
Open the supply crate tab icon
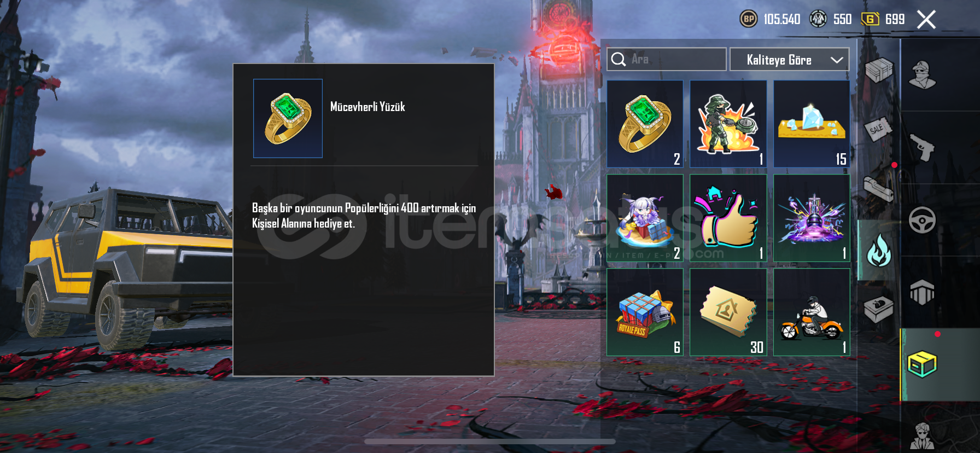(x=879, y=70)
